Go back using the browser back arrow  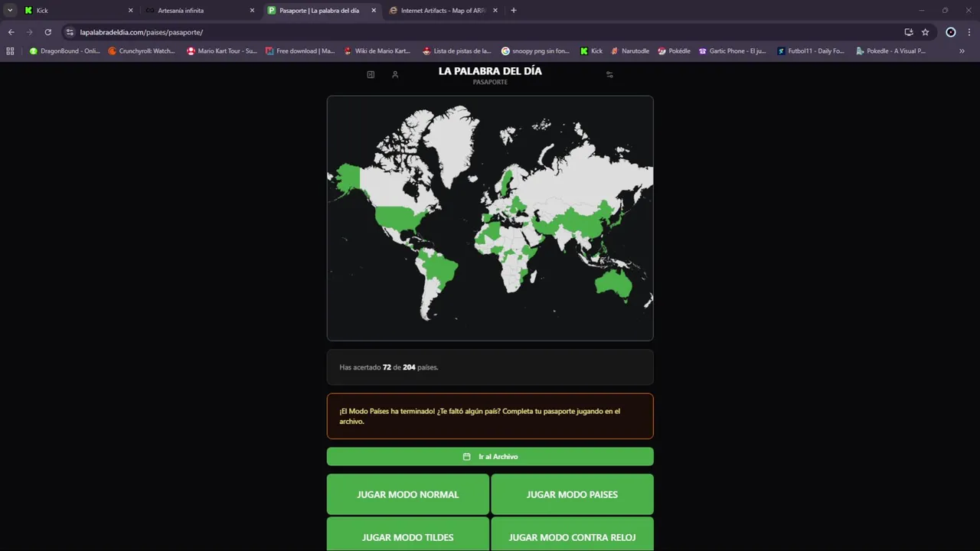[x=11, y=32]
